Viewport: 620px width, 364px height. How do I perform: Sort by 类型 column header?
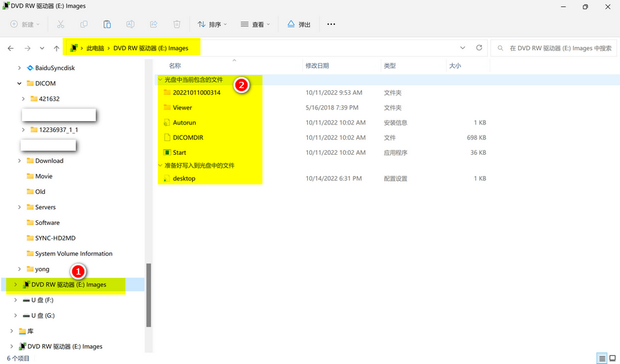click(390, 65)
